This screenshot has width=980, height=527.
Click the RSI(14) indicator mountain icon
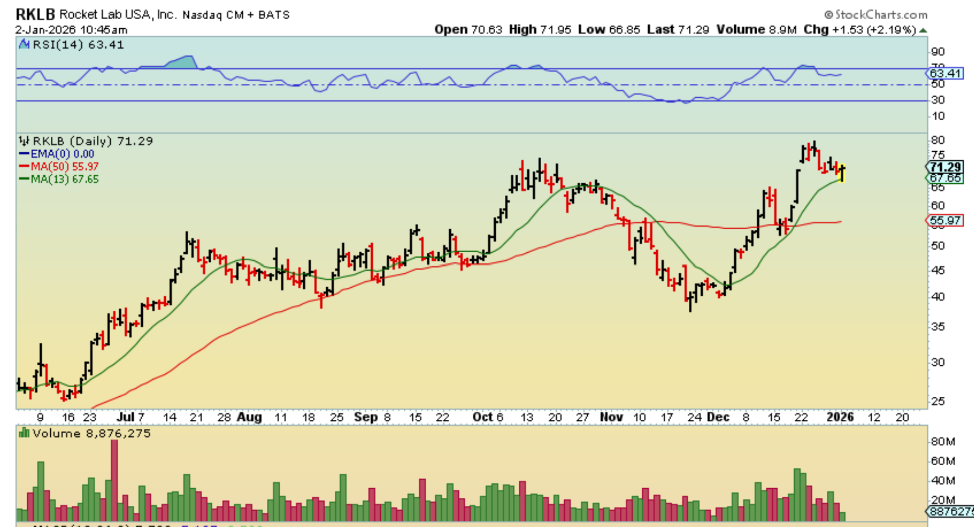tap(24, 45)
